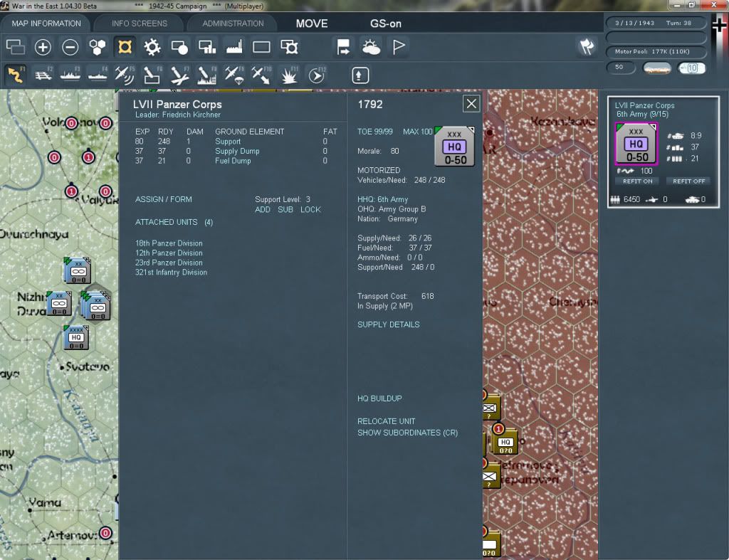Click SUB to lower support level

[x=285, y=210]
